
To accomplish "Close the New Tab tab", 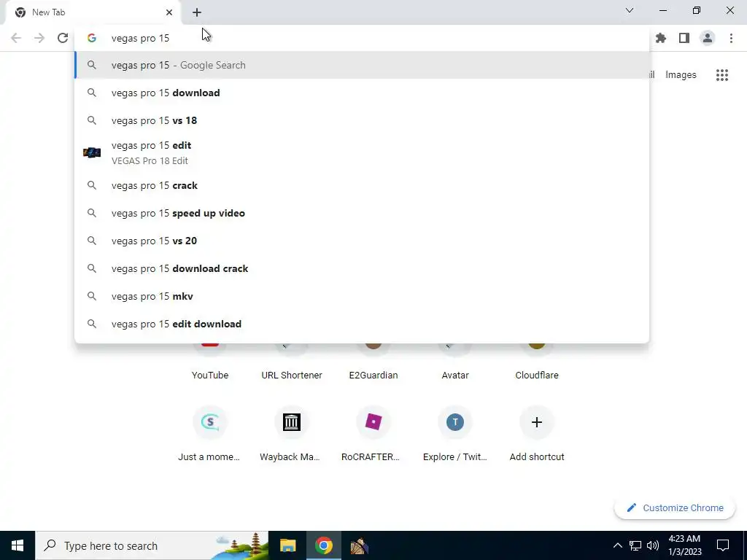I will (169, 12).
